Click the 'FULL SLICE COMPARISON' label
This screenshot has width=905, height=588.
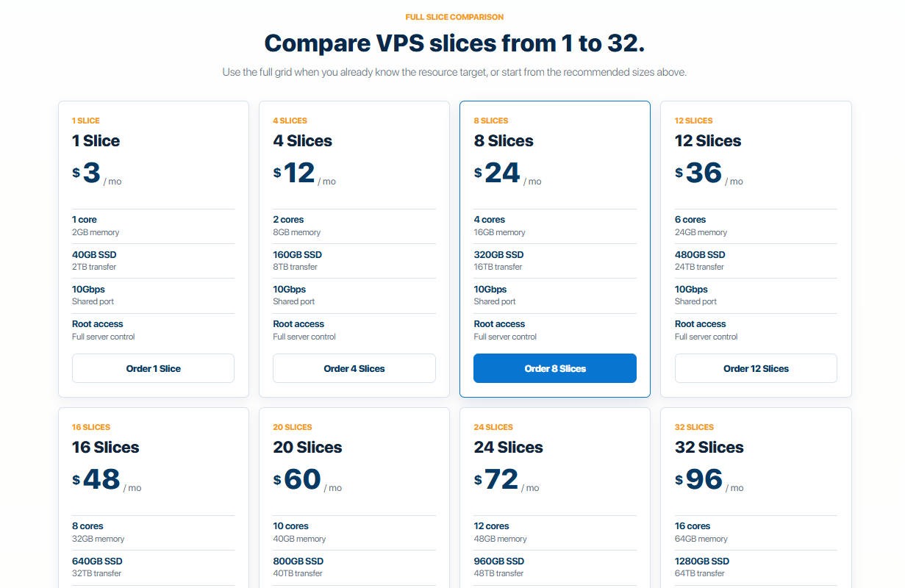[454, 17]
